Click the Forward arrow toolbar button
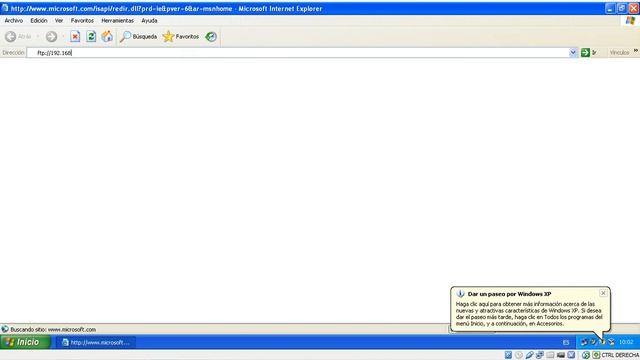The width and height of the screenshot is (640, 360). [51, 37]
